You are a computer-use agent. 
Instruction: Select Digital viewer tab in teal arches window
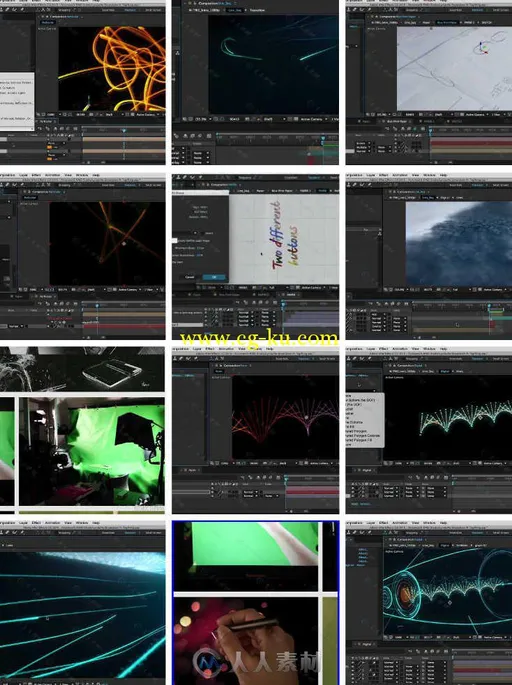click(445, 371)
